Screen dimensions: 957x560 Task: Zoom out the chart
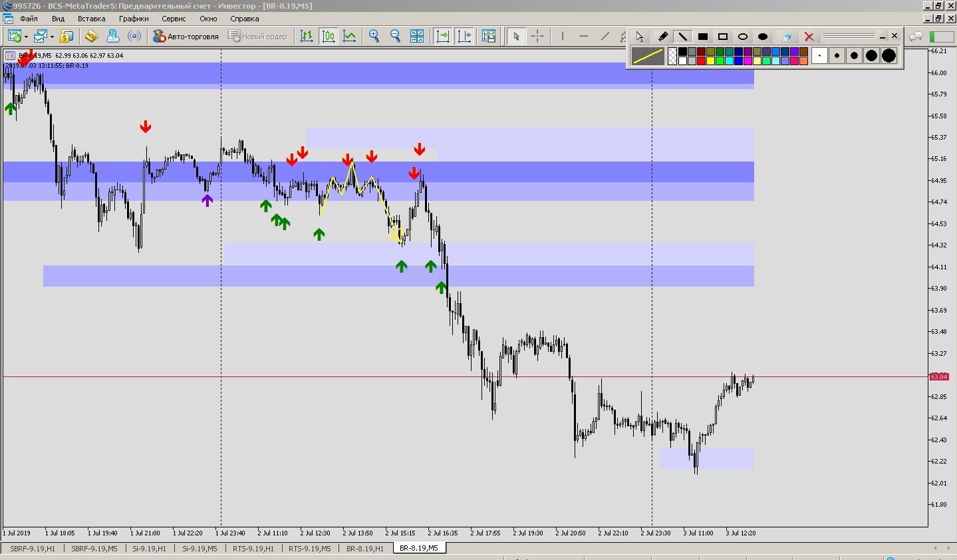coord(396,36)
